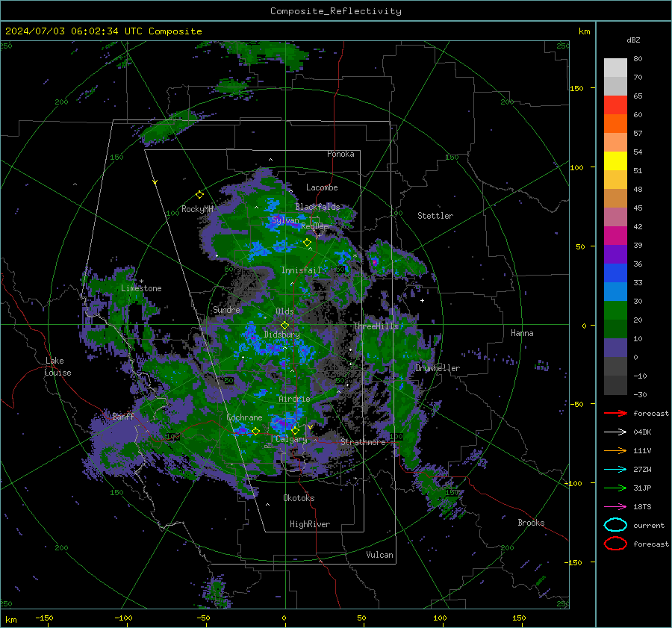This screenshot has height=628, width=672.
Task: Click the Sundre city label
Action: 226,310
